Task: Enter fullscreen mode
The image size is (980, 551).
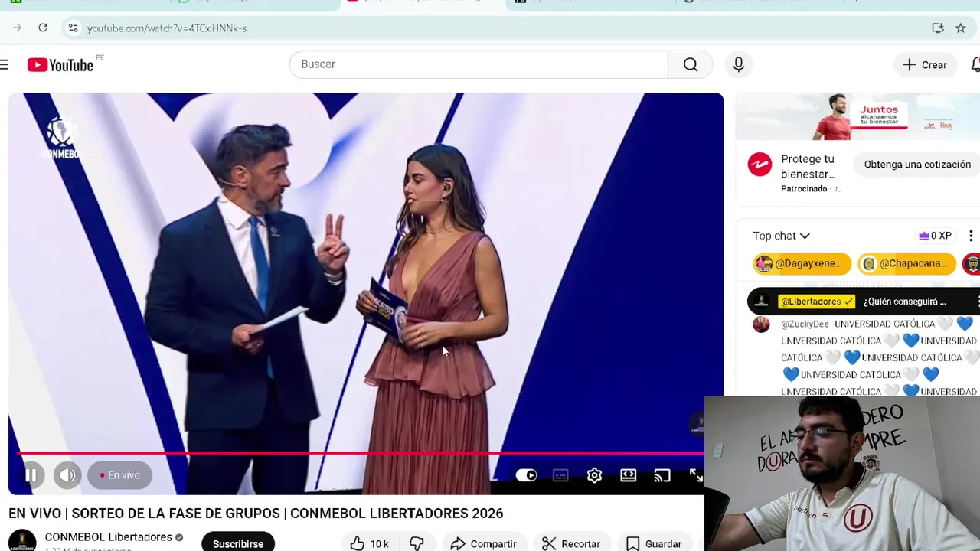Action: [x=695, y=475]
